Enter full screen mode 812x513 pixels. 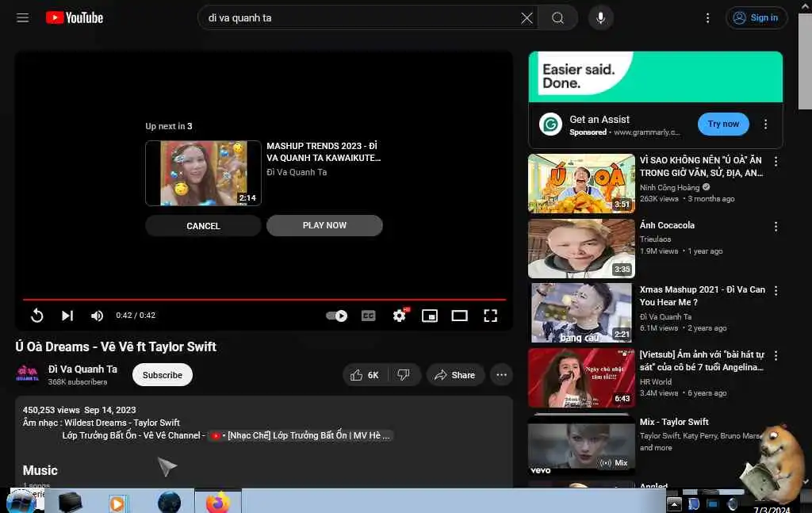(490, 316)
